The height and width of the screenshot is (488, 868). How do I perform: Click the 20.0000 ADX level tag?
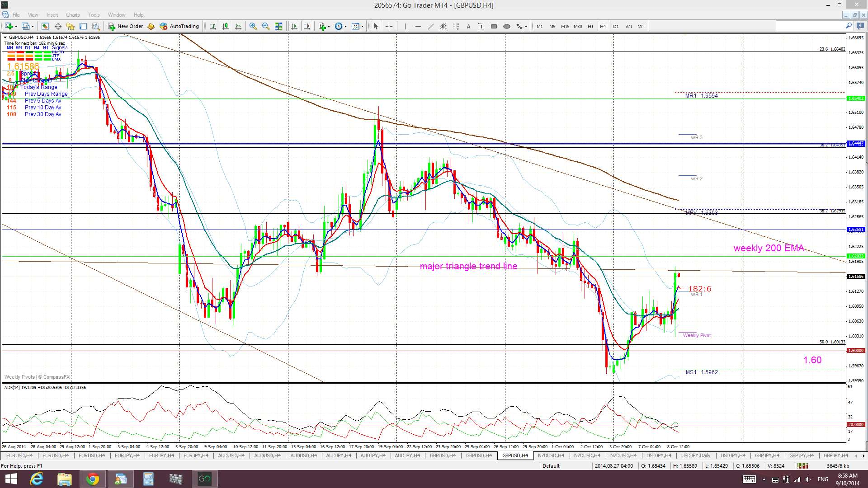(x=856, y=425)
